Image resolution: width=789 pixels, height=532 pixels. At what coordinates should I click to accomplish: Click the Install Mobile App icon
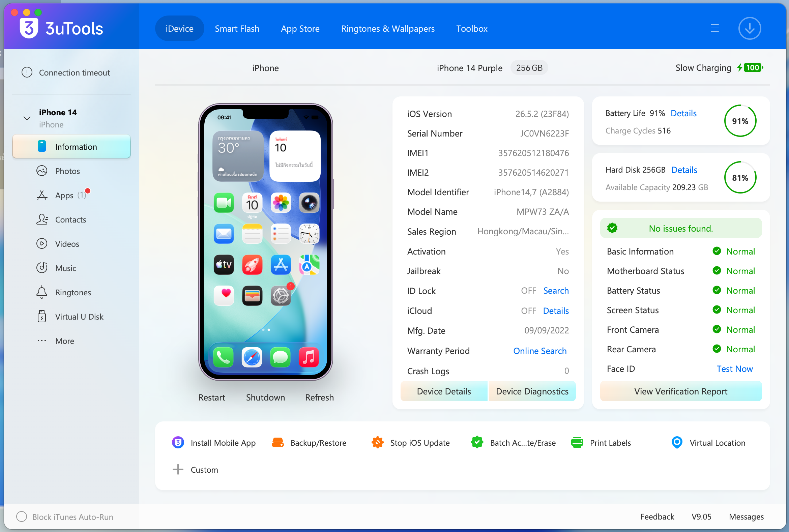click(178, 442)
